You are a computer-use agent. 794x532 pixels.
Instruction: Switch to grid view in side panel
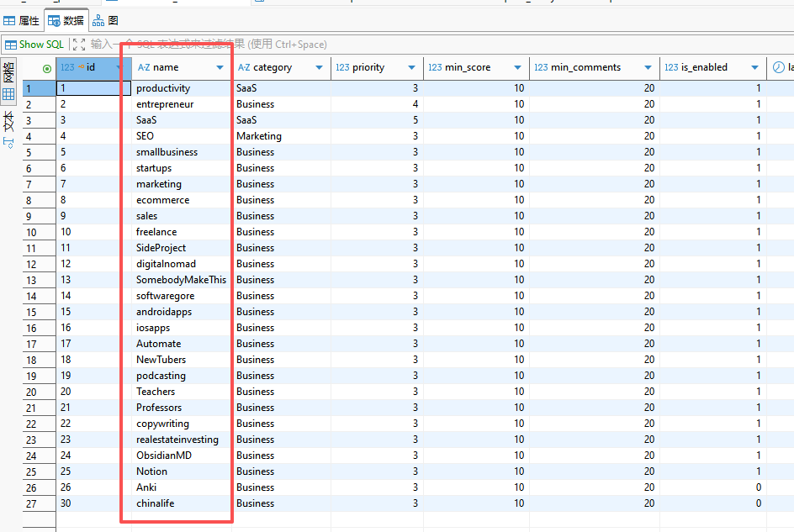[8, 94]
